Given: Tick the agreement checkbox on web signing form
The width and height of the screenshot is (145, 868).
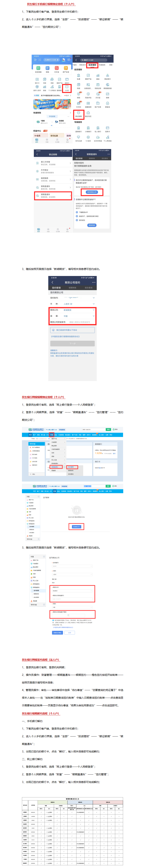Looking at the screenshot, I should (53, 620).
